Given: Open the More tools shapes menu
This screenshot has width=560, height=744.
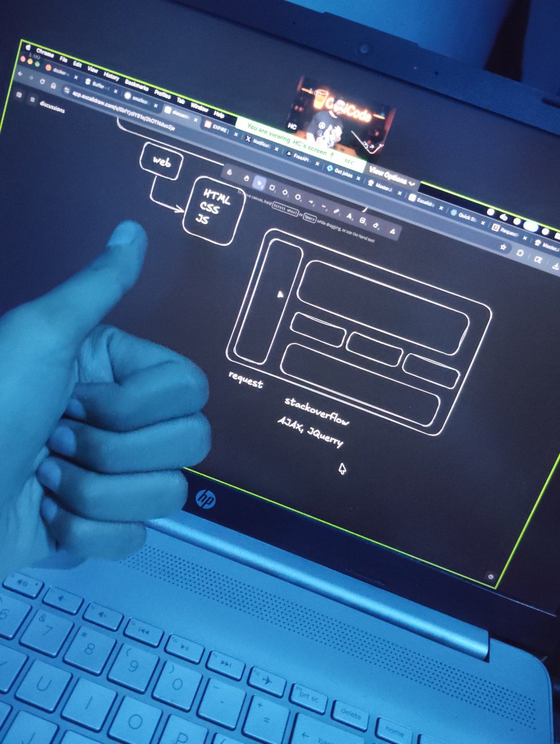Looking at the screenshot, I should tap(393, 231).
